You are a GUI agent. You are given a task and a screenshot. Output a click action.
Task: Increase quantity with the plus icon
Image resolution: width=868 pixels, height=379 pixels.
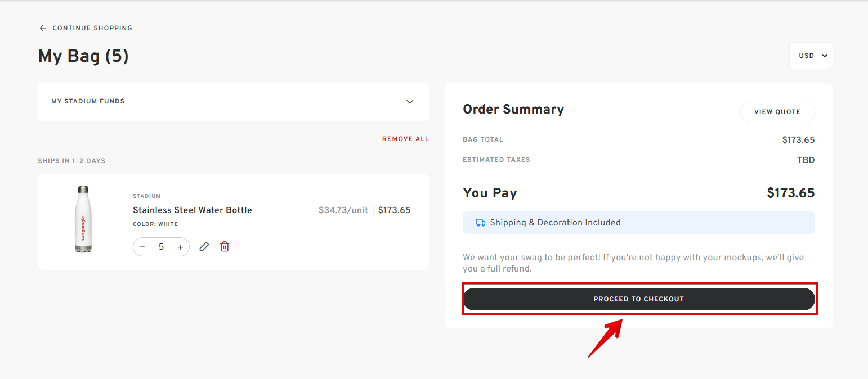[180, 247]
